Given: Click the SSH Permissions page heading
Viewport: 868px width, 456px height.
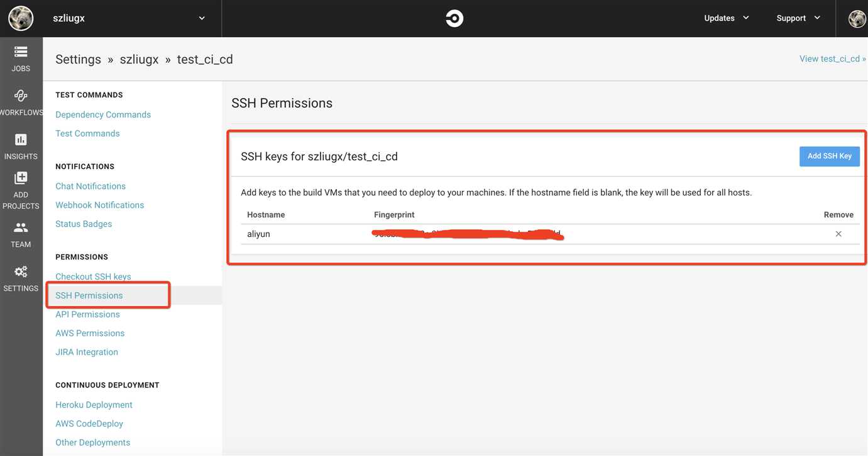Looking at the screenshot, I should [x=282, y=103].
